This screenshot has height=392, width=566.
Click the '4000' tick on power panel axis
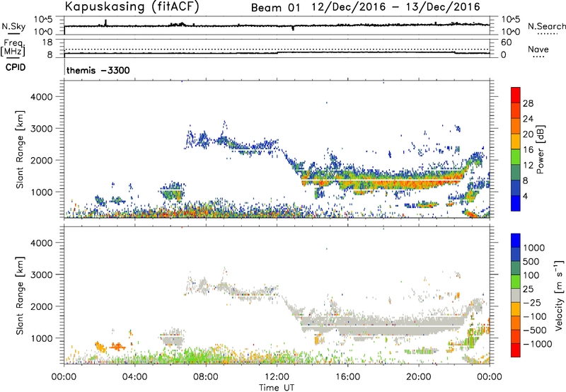[42, 97]
